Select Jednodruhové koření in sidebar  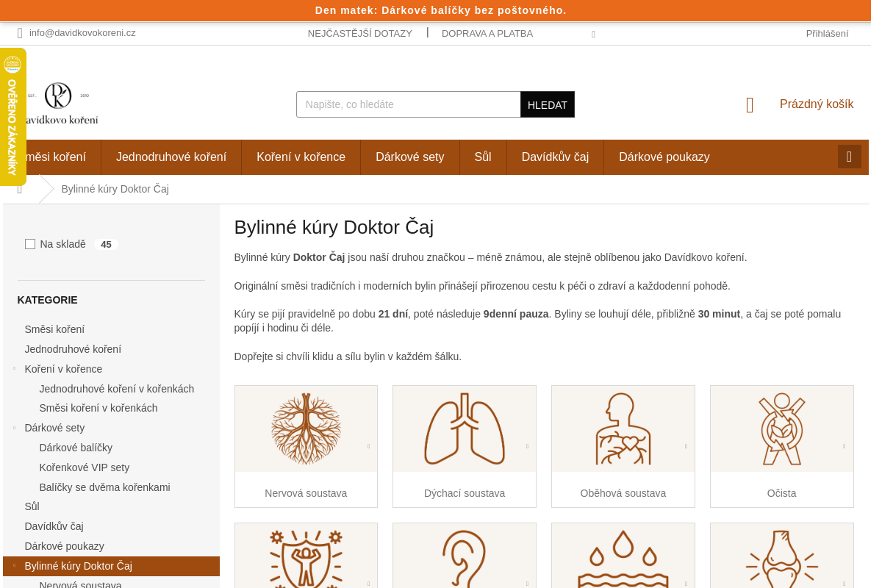[73, 349]
